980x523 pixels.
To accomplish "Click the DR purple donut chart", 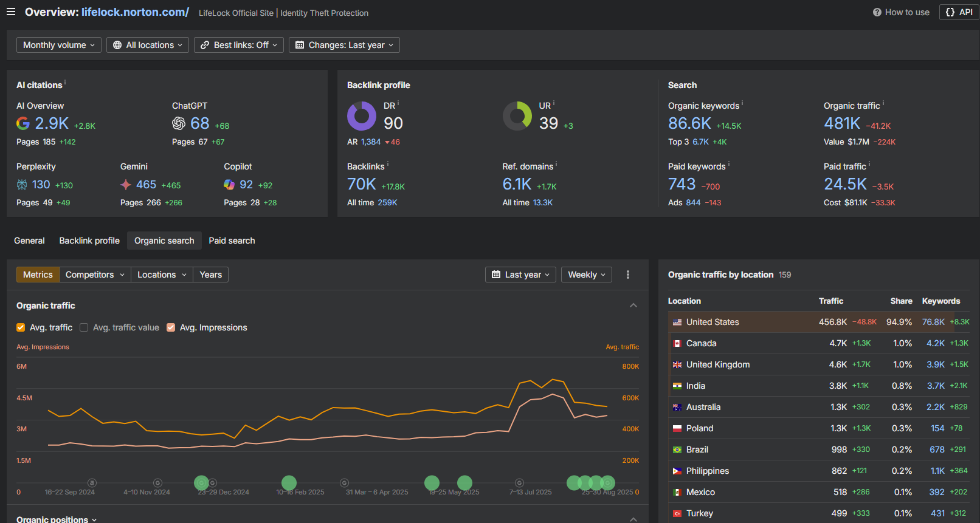I will point(362,116).
